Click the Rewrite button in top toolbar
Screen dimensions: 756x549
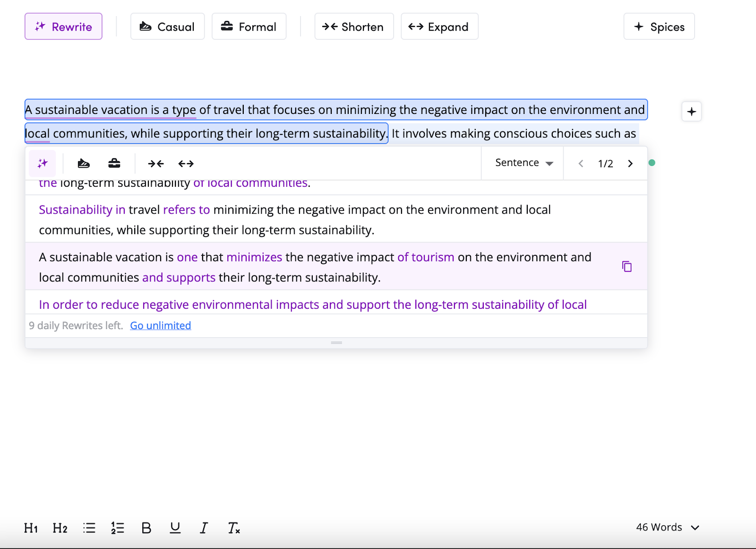[x=63, y=26]
